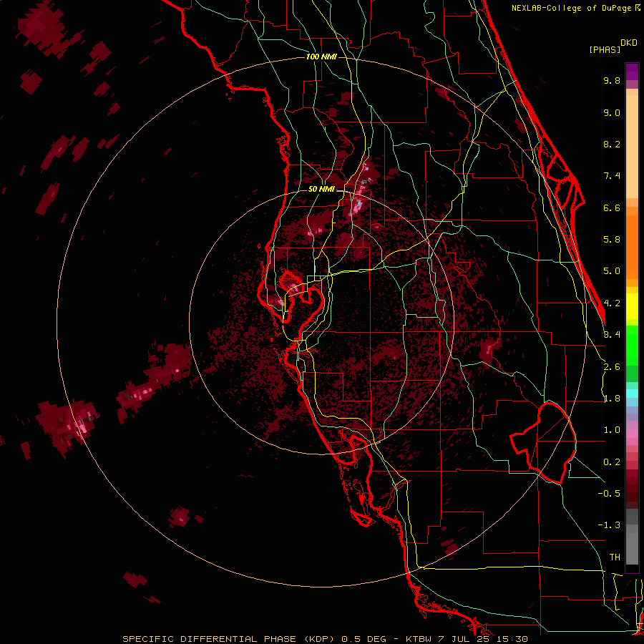The image size is (644, 644).
Task: Click the 8.2 scale value
Action: [x=612, y=144]
